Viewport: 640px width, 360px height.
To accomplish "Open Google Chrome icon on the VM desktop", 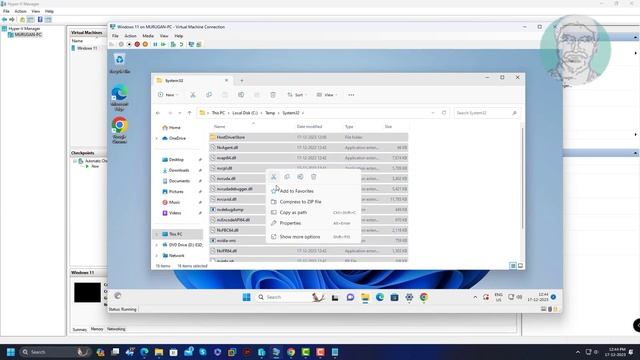I will pyautogui.click(x=119, y=130).
